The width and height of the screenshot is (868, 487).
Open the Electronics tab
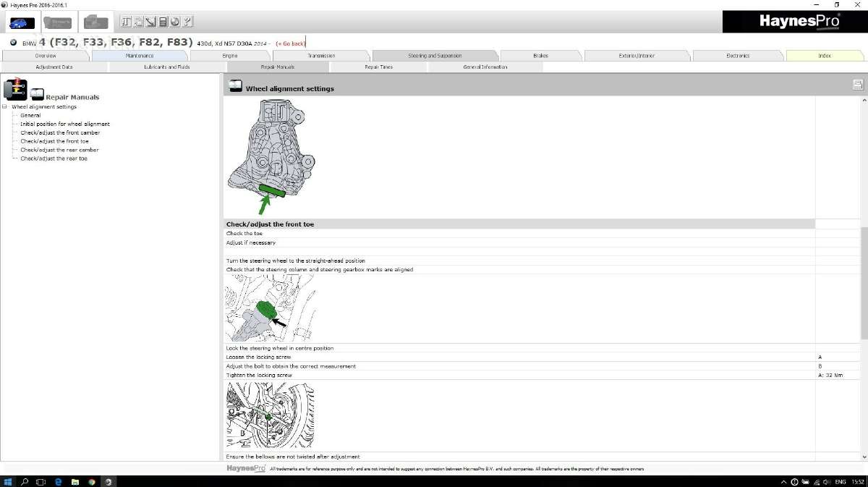click(x=738, y=56)
